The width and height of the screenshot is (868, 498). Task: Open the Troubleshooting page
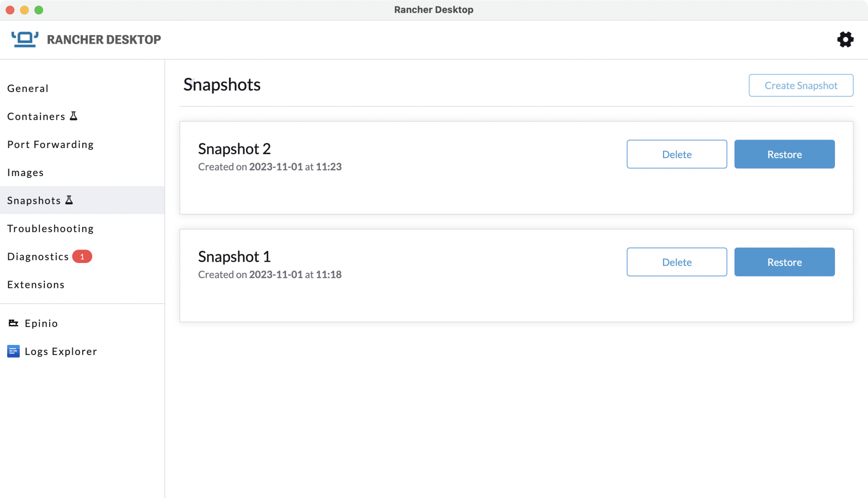(50, 228)
